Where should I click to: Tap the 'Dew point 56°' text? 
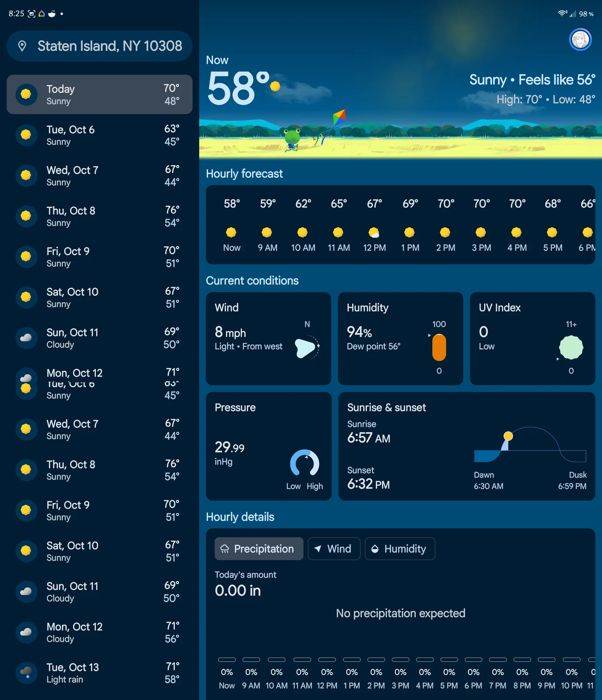[x=374, y=346]
